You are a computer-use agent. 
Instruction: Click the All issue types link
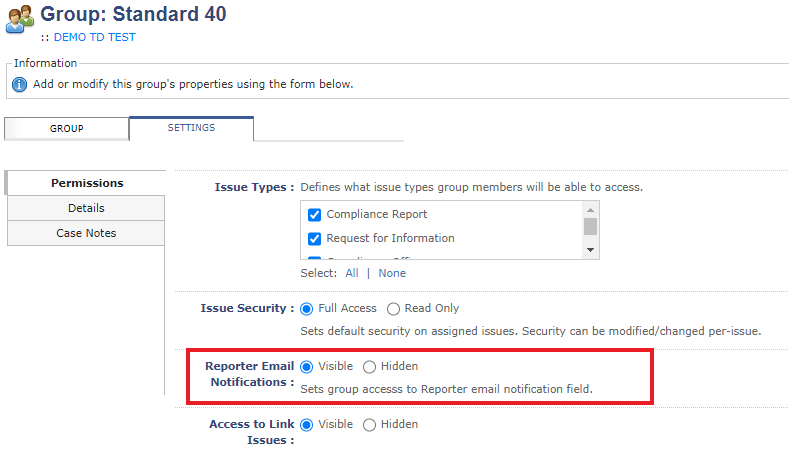tap(352, 273)
